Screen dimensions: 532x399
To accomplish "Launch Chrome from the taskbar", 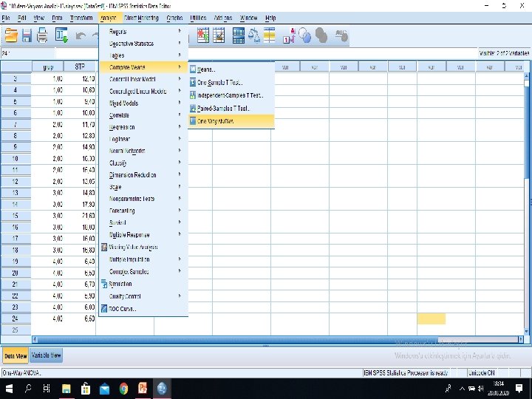I will point(124,389).
